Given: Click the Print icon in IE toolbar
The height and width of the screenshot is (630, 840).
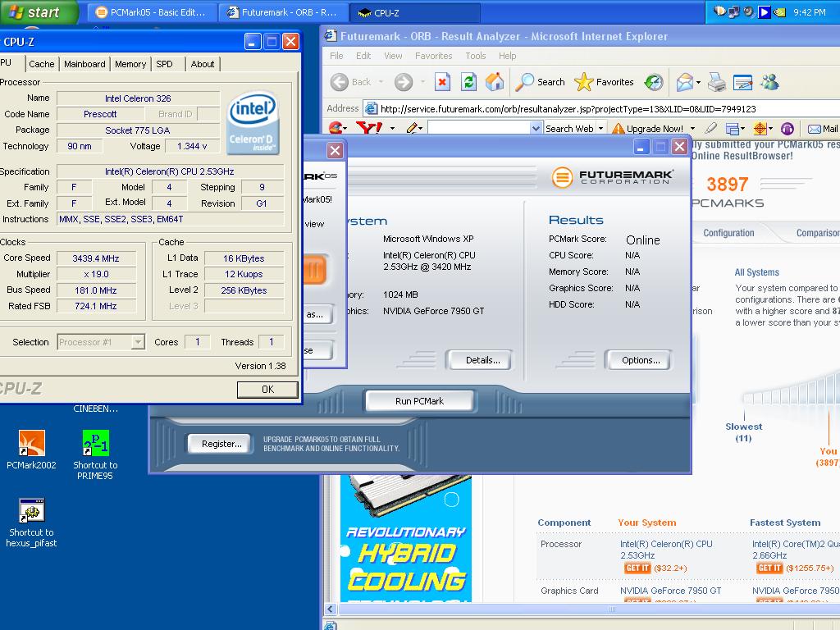Looking at the screenshot, I should (x=717, y=82).
